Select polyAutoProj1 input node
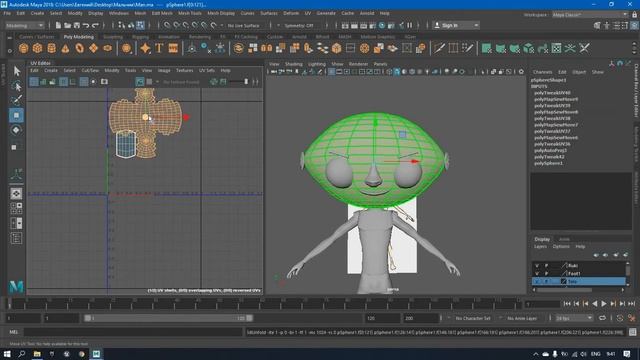The width and height of the screenshot is (640, 360). (x=550, y=150)
